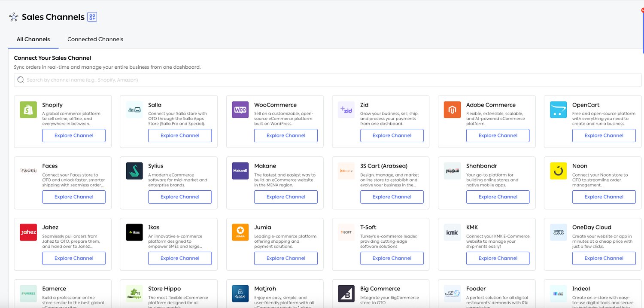
Task: Click the Big Commerce logo
Action: pyautogui.click(x=346, y=294)
